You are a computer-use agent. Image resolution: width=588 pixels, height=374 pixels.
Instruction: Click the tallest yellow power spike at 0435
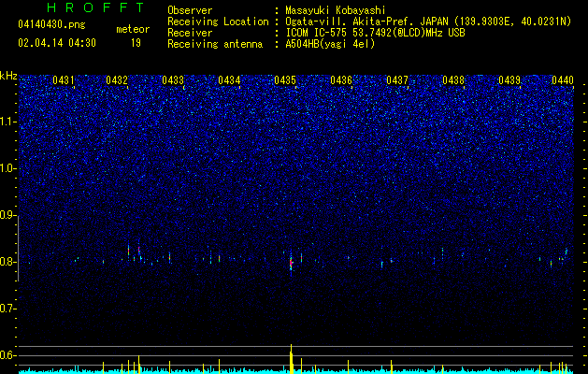coord(291,359)
